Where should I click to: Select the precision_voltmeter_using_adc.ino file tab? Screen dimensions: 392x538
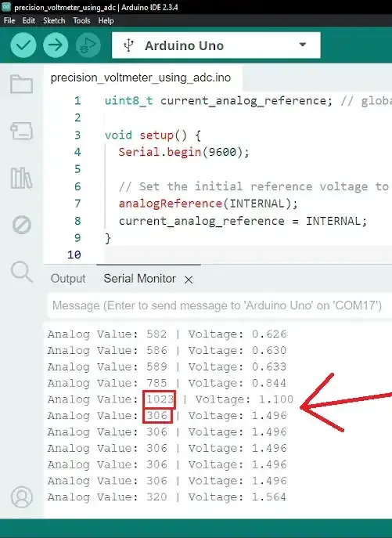coord(141,78)
